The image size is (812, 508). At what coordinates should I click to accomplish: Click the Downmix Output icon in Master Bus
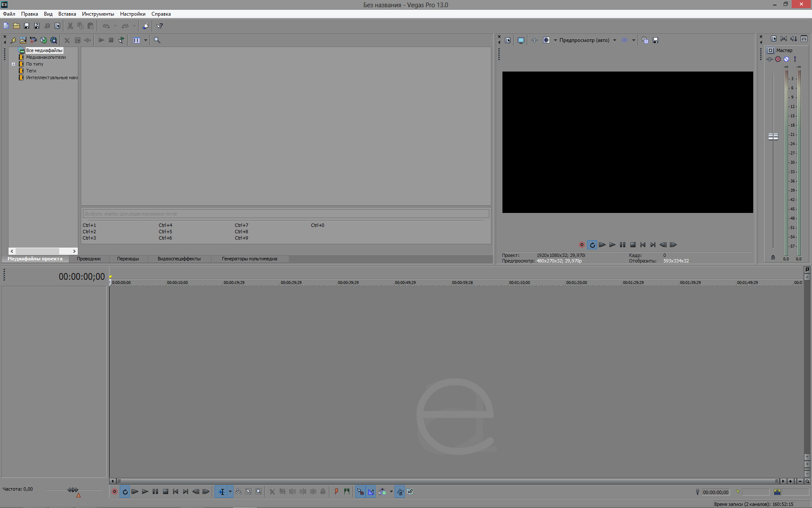(784, 39)
